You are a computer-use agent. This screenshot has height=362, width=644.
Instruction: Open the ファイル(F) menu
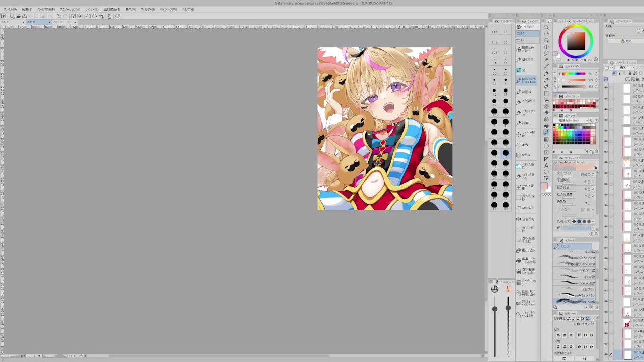(10, 9)
